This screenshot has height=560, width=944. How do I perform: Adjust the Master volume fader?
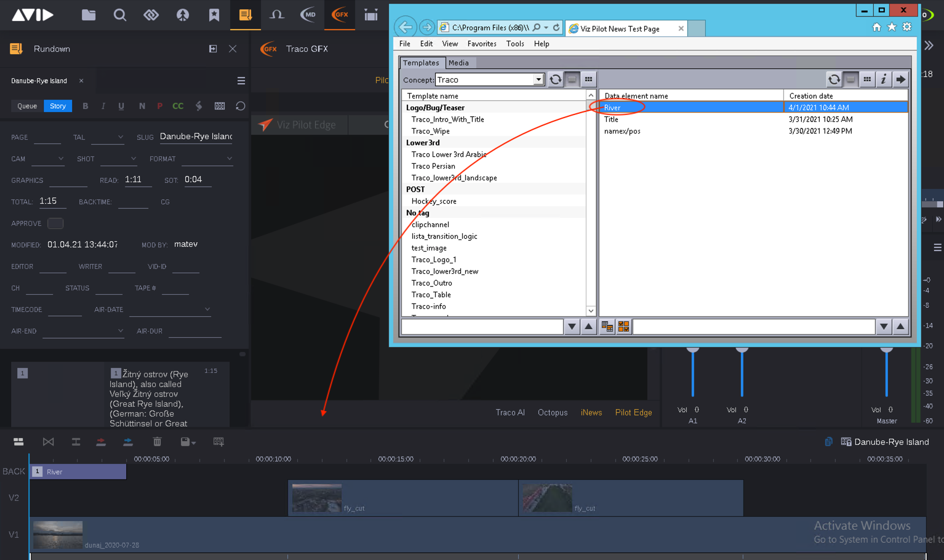(x=886, y=371)
